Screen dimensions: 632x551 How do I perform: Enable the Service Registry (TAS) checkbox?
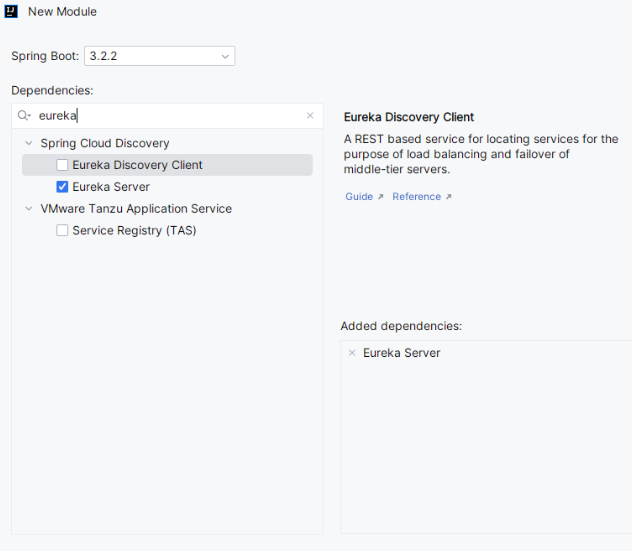(62, 231)
